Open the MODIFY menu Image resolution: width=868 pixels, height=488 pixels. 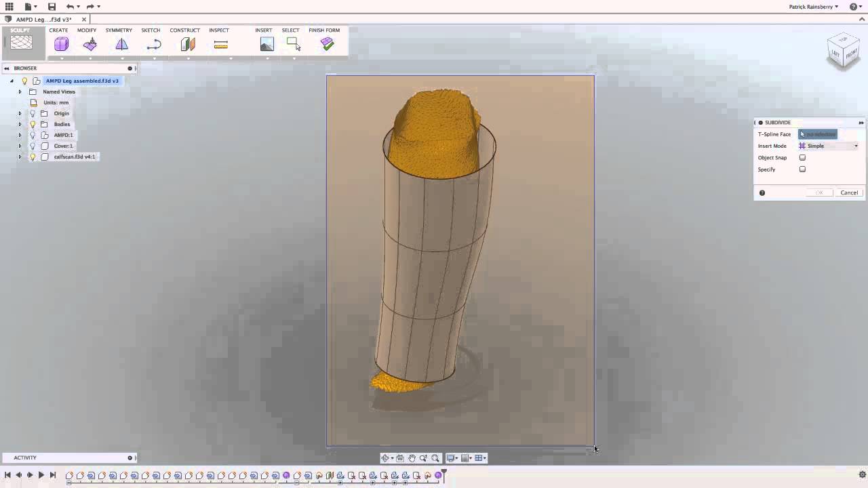click(x=87, y=30)
